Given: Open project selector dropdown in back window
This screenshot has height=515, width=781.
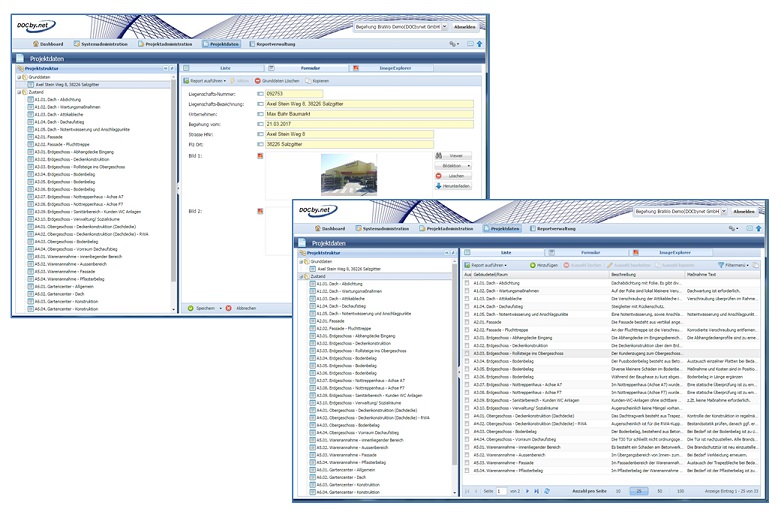Looking at the screenshot, I should click(x=444, y=27).
